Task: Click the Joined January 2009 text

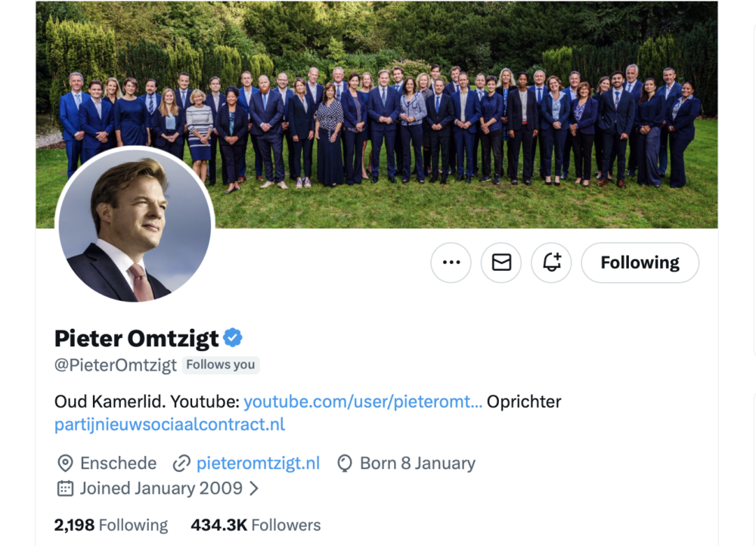Action: [x=161, y=489]
